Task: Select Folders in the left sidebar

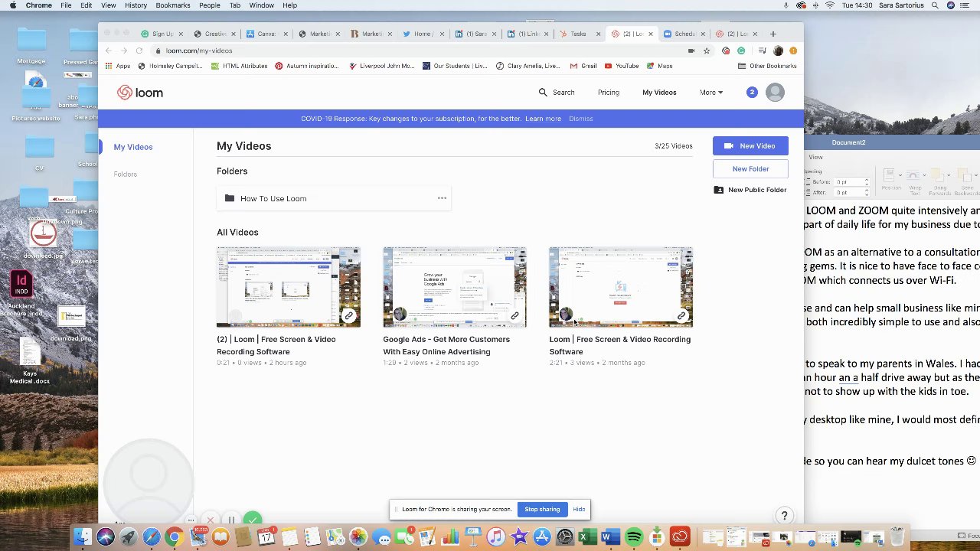Action: pyautogui.click(x=126, y=174)
